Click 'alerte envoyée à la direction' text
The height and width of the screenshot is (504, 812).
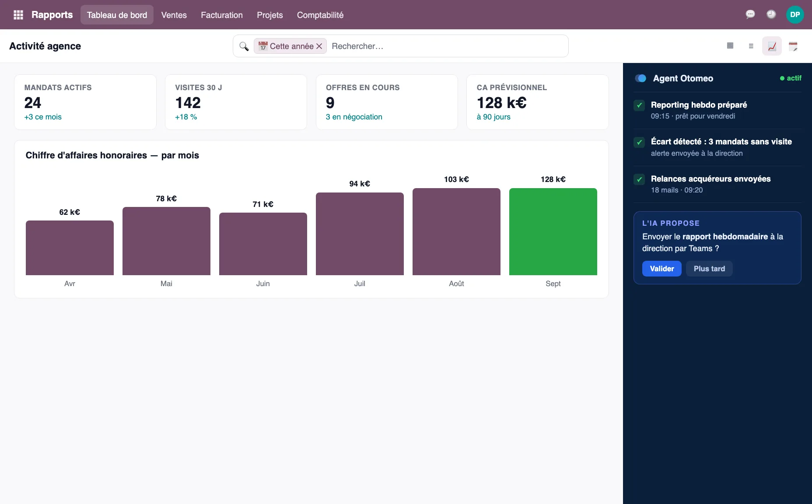(697, 153)
